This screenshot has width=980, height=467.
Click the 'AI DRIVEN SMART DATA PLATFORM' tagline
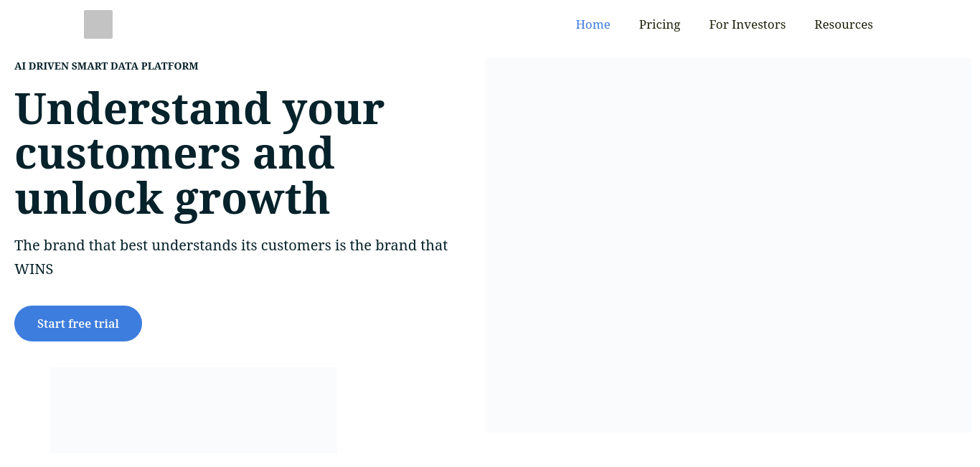point(106,66)
